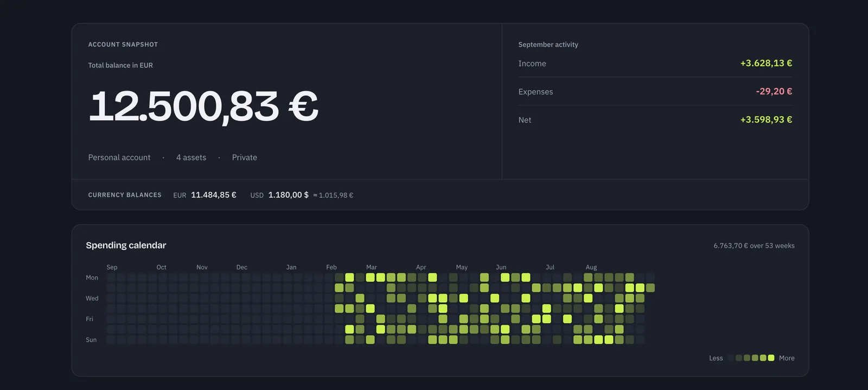
Task: Click the Jan month label on calendar
Action: pos(291,267)
